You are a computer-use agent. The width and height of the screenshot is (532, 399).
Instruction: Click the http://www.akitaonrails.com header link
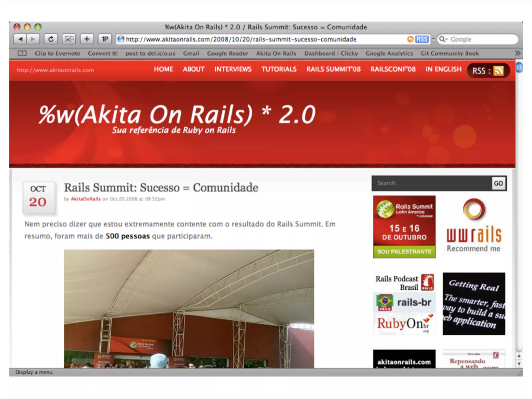click(x=55, y=70)
